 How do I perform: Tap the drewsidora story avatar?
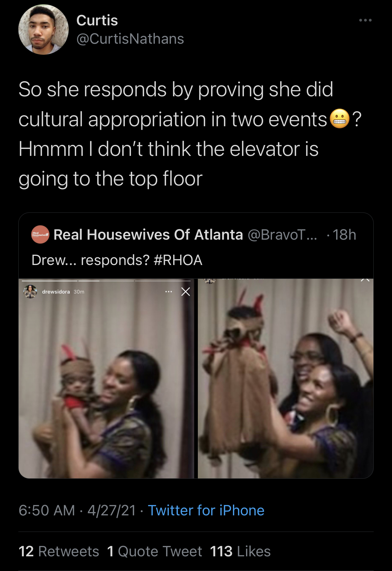(x=30, y=292)
